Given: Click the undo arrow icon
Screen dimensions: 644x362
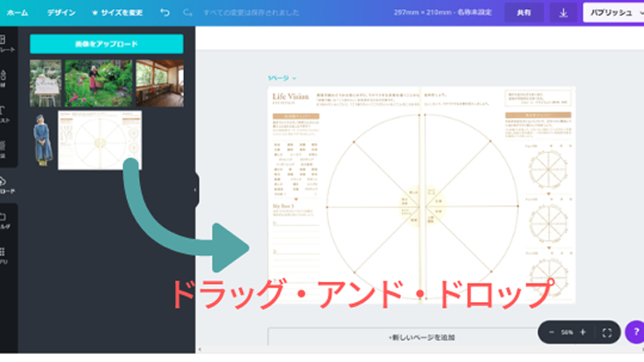Looking at the screenshot, I should pos(165,13).
